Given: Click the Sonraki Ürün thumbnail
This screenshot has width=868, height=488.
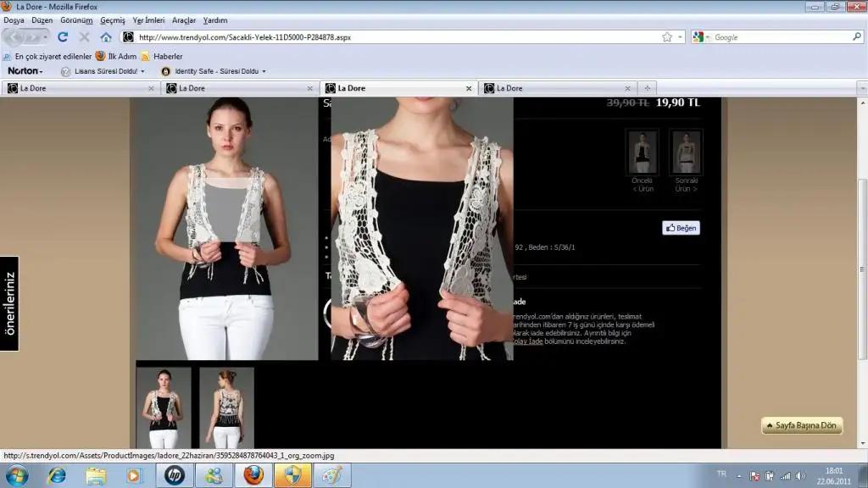Looking at the screenshot, I should [686, 152].
